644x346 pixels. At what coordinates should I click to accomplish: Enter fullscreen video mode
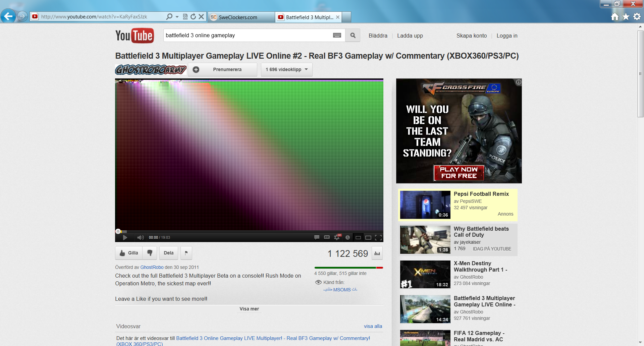pos(378,238)
